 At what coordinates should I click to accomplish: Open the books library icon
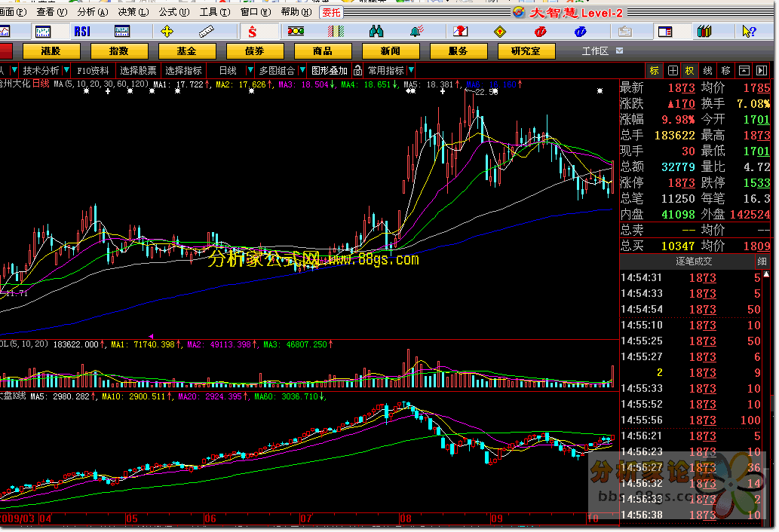[x=704, y=32]
